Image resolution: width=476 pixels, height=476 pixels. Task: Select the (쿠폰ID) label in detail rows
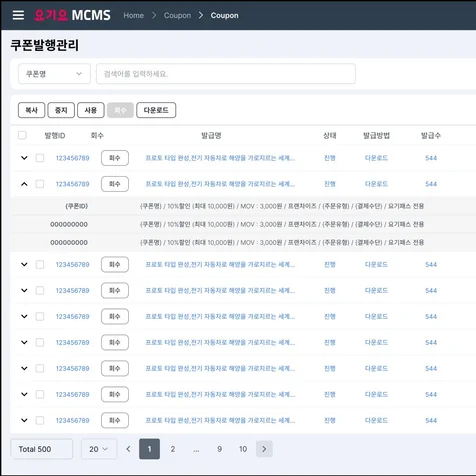pos(77,206)
